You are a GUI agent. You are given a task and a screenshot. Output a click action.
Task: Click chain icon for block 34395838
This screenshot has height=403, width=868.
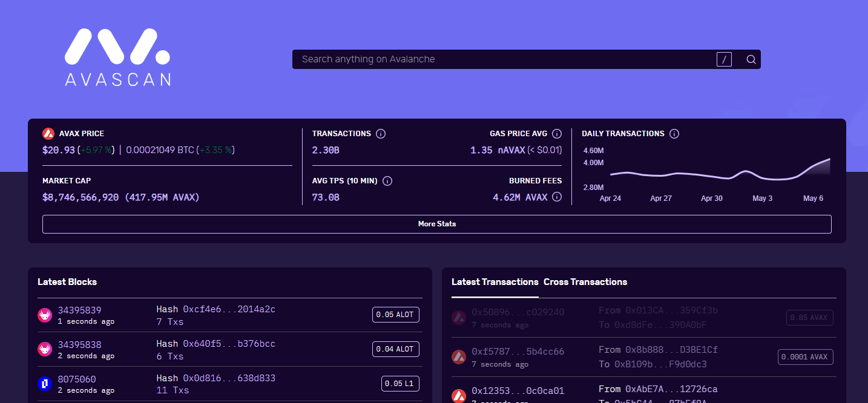45,349
